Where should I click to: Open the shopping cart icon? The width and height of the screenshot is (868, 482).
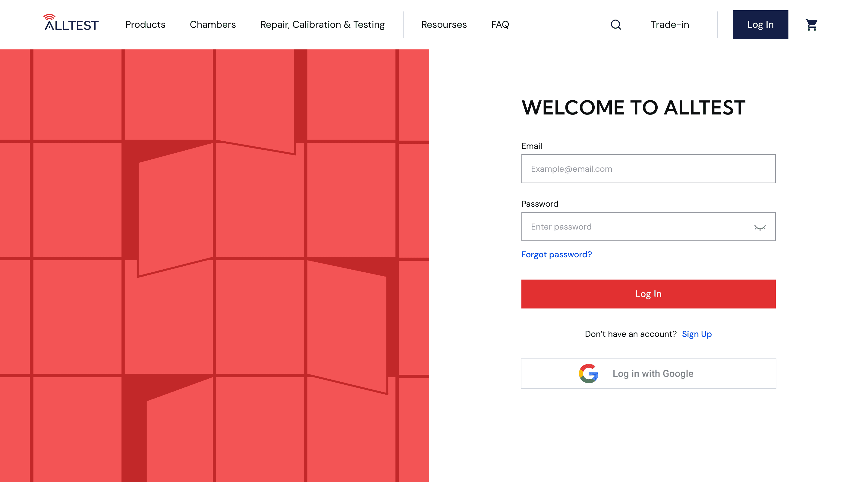click(811, 25)
